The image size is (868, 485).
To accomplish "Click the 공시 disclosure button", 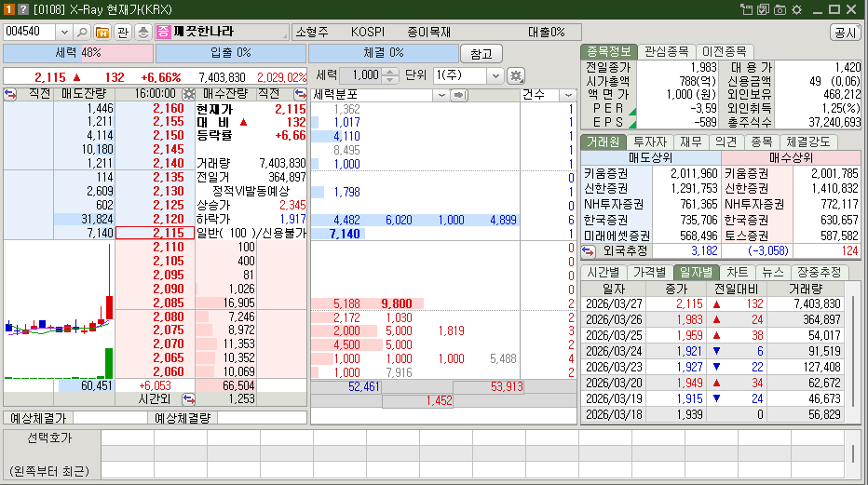I will coord(845,33).
